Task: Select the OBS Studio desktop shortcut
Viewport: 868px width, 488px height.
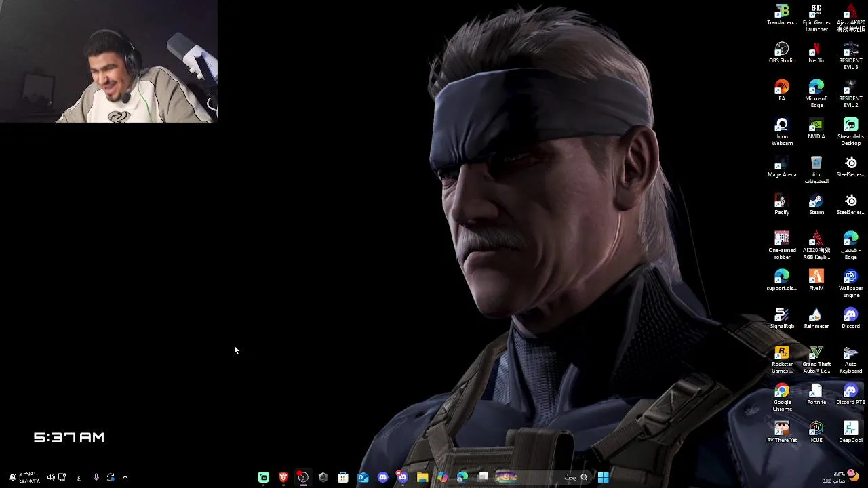Action: [782, 53]
